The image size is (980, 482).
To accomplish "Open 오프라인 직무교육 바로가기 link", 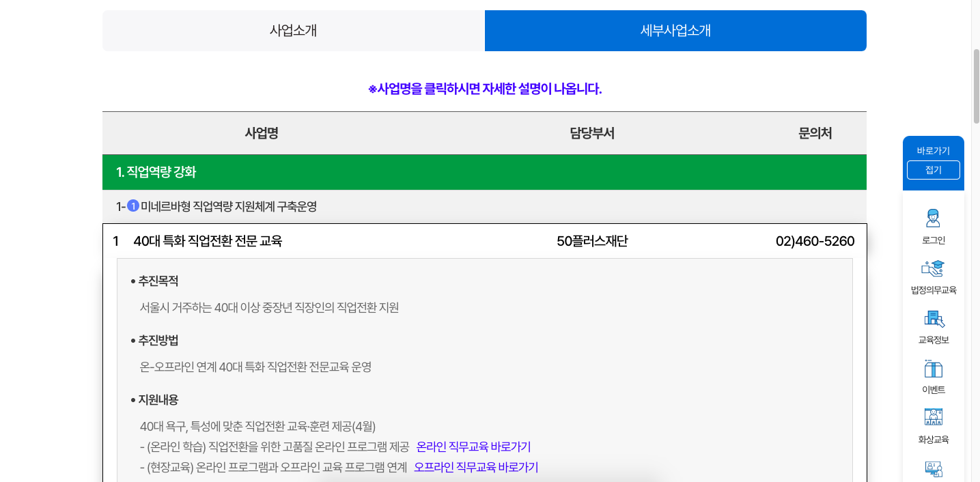I will pos(476,467).
